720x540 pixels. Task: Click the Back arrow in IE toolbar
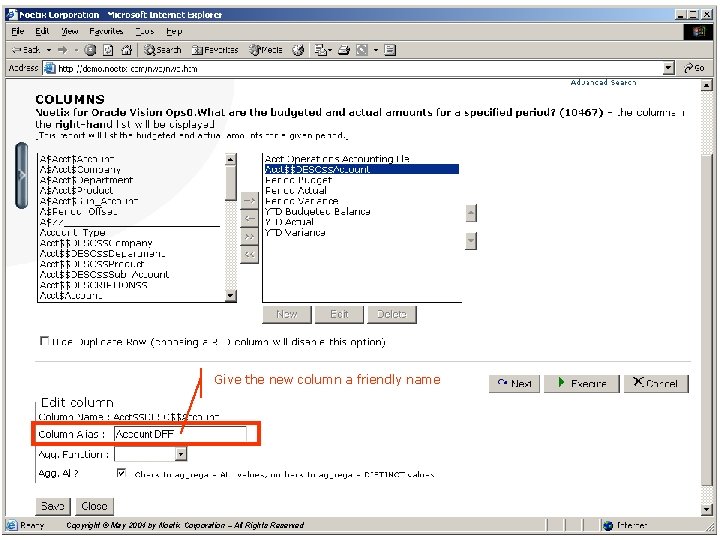(x=25, y=50)
